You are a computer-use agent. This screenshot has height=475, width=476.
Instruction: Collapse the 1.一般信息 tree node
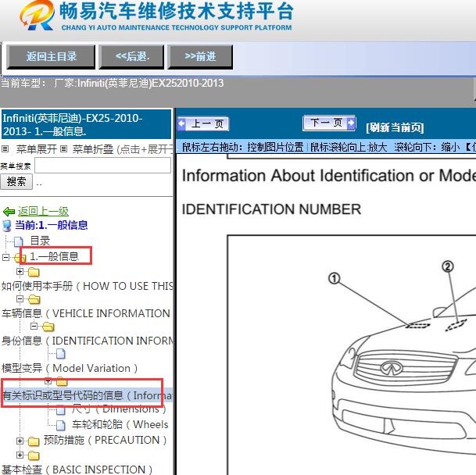tap(5, 257)
